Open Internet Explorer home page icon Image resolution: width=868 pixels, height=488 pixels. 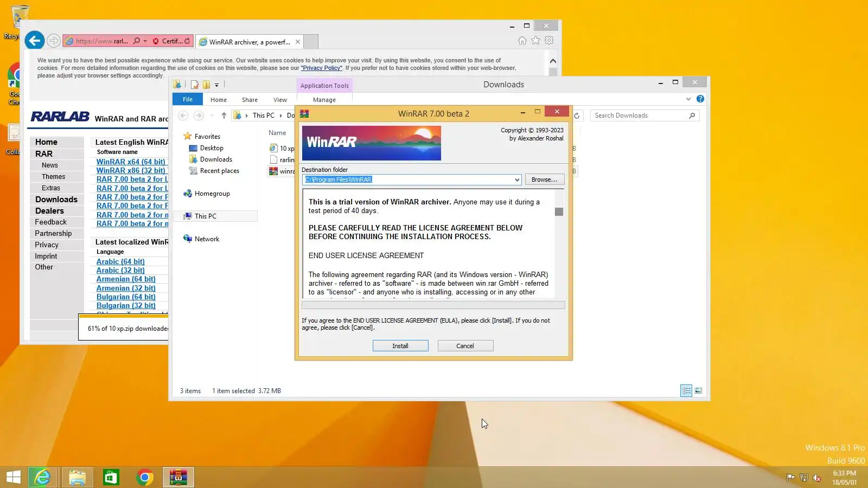(x=522, y=41)
